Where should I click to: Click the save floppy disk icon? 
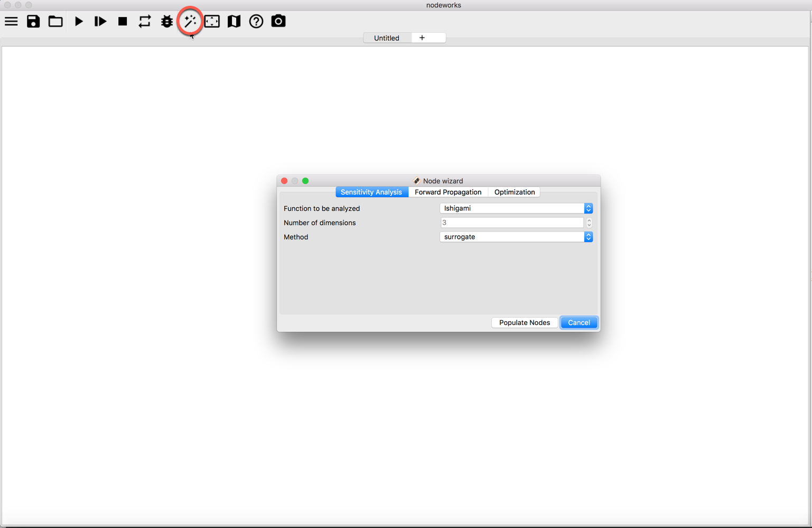tap(33, 22)
